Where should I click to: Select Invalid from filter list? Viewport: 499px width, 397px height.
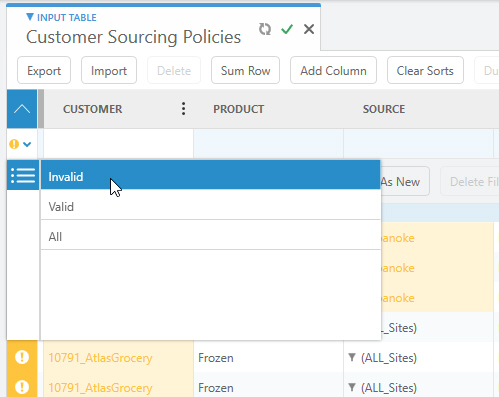(210, 175)
